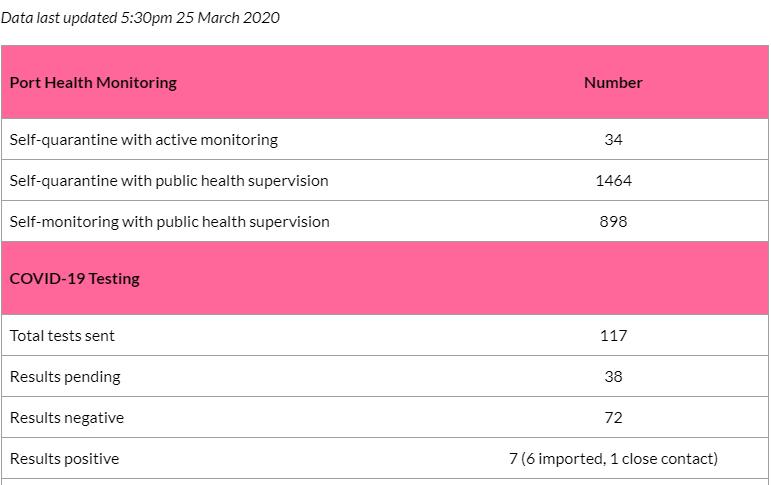Image resolution: width=771 pixels, height=485 pixels.
Task: Click the number 898
Action: coord(613,221)
